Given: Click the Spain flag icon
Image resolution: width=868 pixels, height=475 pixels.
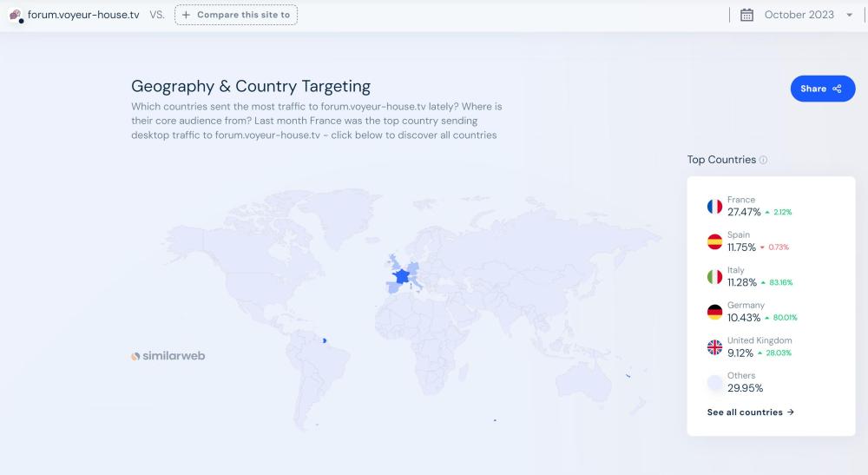Looking at the screenshot, I should (714, 241).
